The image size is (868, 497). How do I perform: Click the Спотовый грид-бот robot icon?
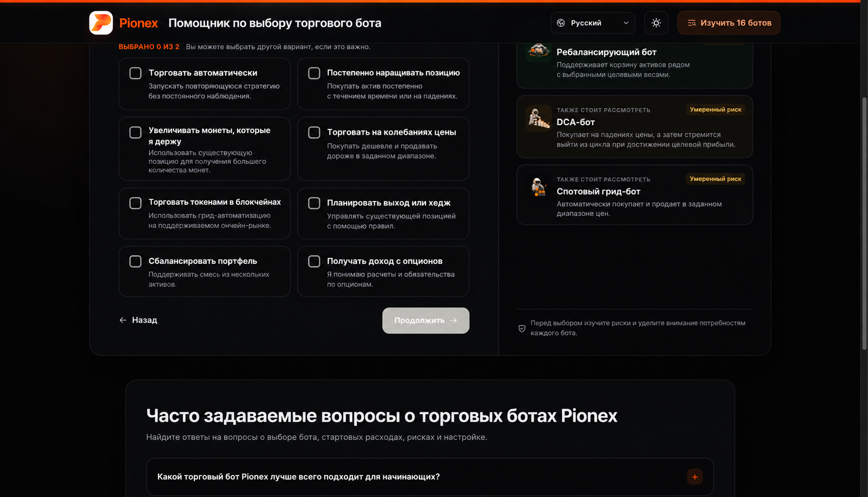coord(538,187)
